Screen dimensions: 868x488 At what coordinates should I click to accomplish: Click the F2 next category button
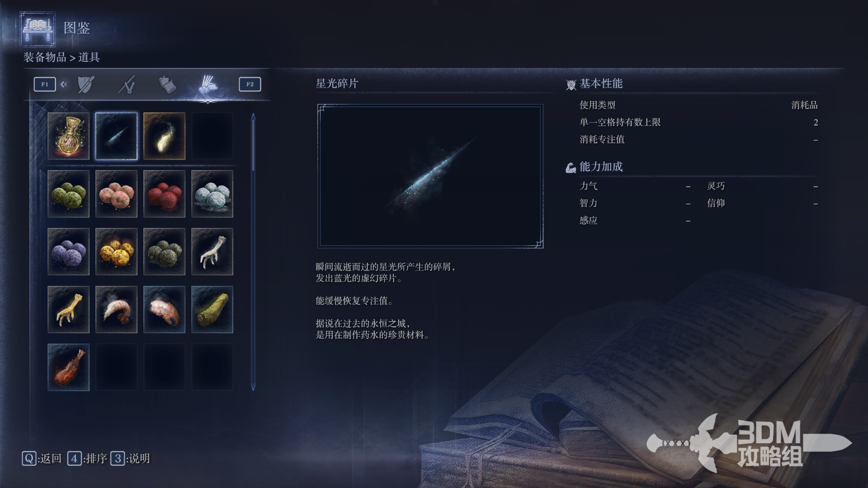pos(250,84)
